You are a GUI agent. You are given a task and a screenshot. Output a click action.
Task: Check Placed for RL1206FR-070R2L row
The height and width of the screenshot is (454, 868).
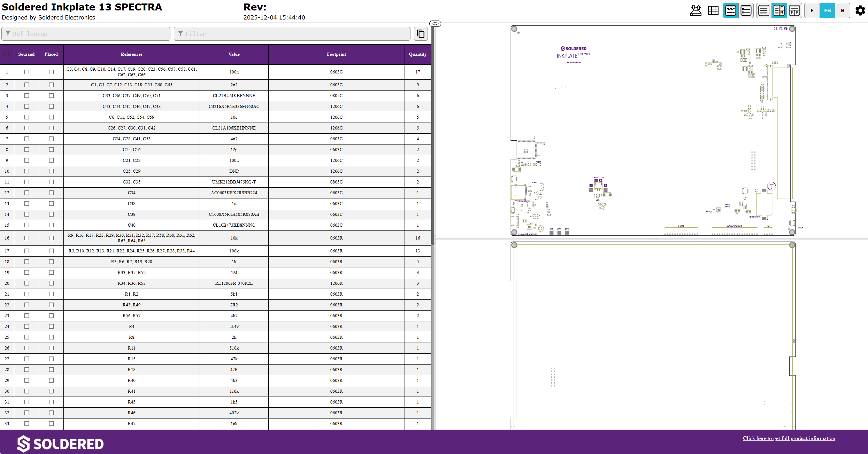tap(51, 283)
